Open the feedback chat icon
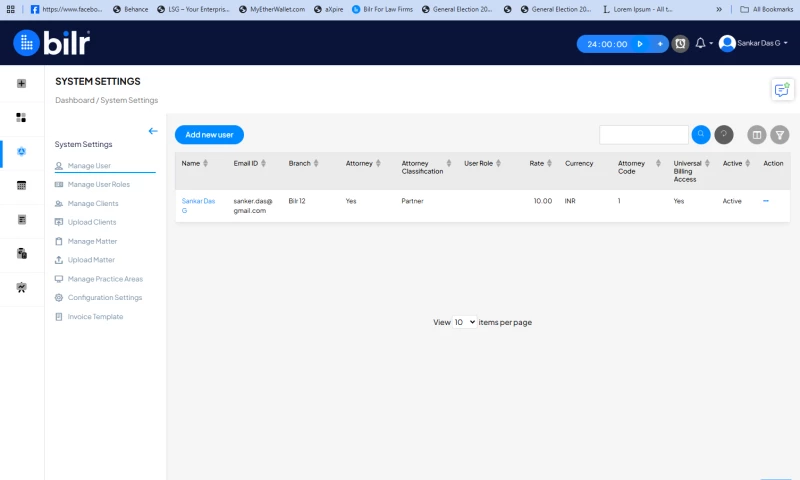800x480 pixels. coord(782,90)
